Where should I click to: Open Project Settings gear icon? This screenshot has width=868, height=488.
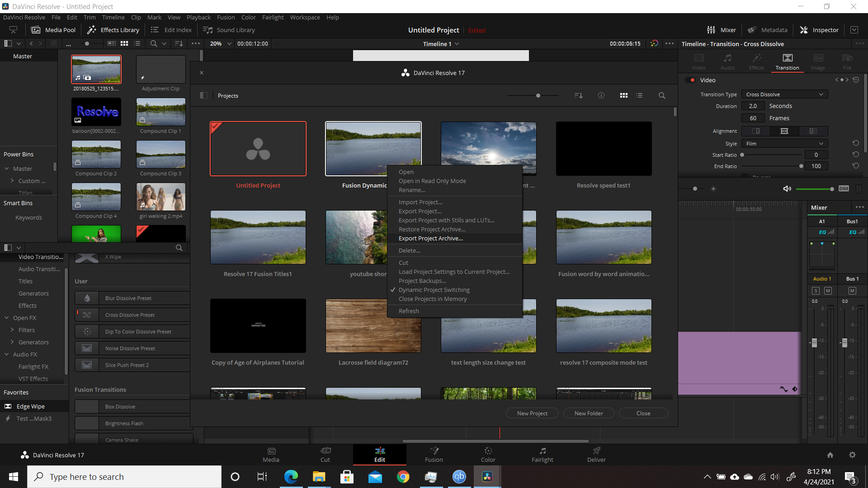pyautogui.click(x=852, y=455)
